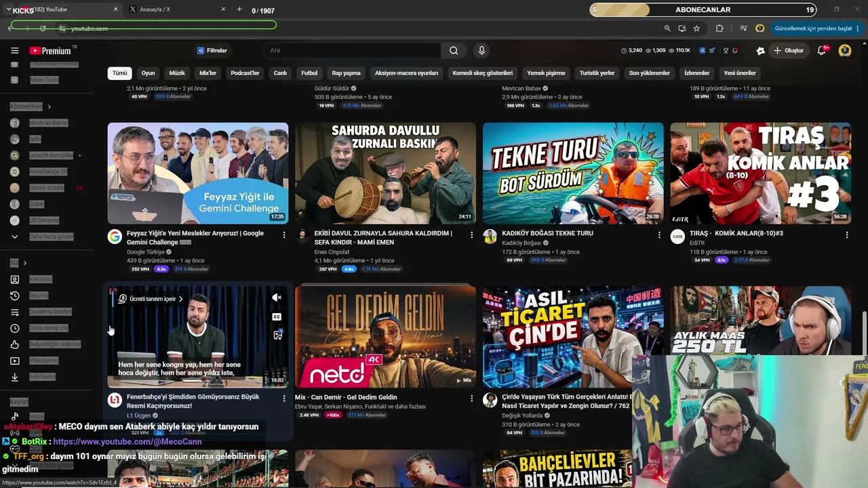
Task: Select the İzlenenler chip
Action: (x=697, y=73)
